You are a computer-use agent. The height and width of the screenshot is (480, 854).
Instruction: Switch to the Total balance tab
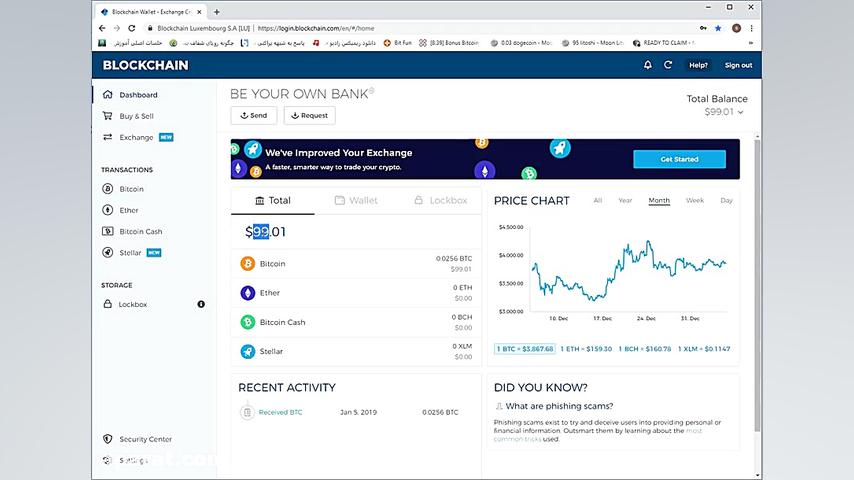pyautogui.click(x=273, y=200)
